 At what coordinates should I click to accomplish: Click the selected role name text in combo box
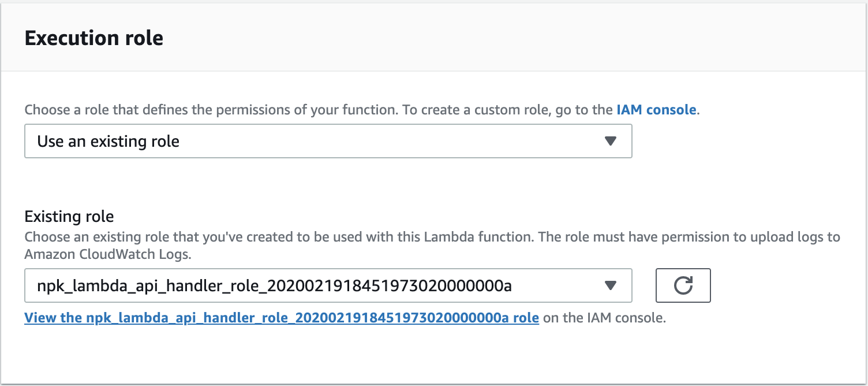(275, 285)
